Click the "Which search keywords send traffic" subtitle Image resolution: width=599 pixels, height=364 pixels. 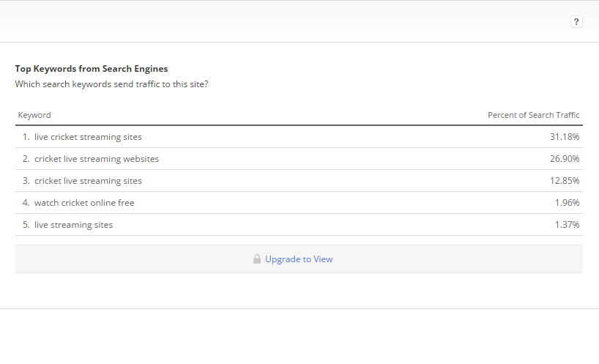pos(111,84)
